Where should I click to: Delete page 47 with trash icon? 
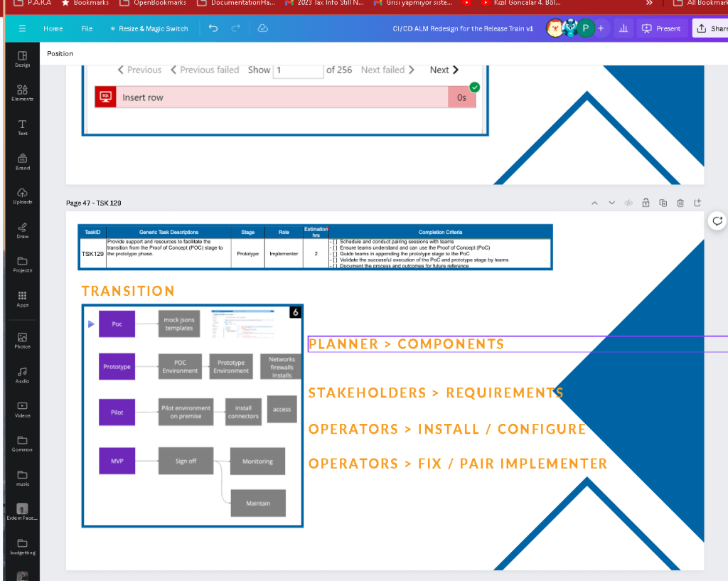pos(680,203)
